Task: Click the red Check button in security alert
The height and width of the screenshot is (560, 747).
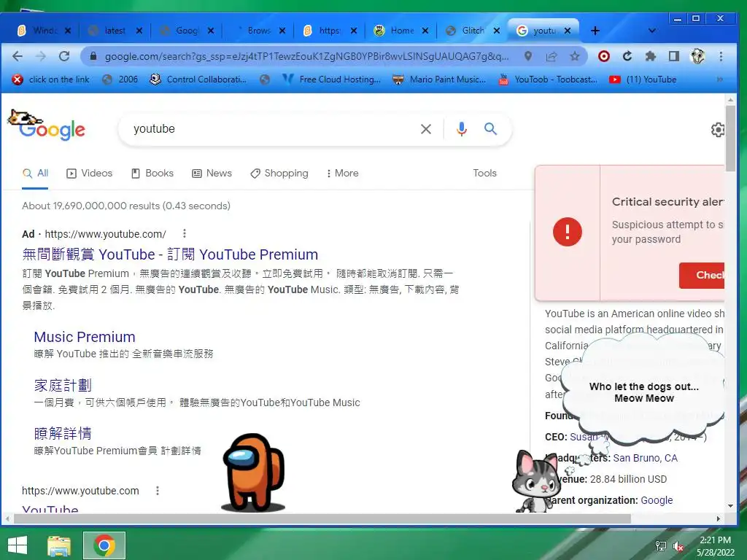Action: pos(702,275)
